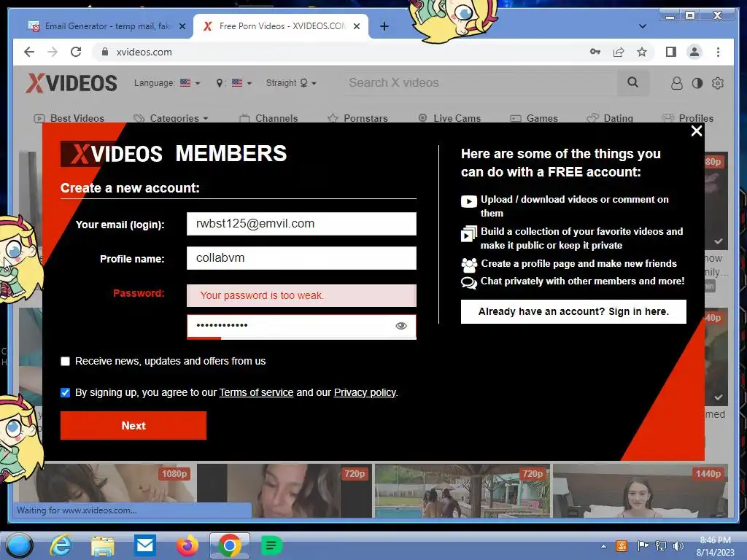This screenshot has height=560, width=747.
Task: Open the Live Cams nav item
Action: pos(449,118)
